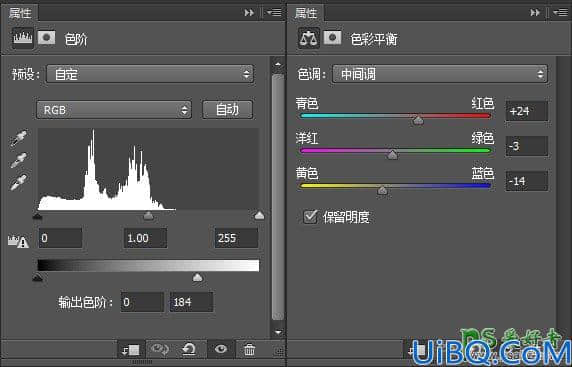The image size is (572, 367).
Task: Toggle Levels layer visibility eye icon
Action: (221, 349)
